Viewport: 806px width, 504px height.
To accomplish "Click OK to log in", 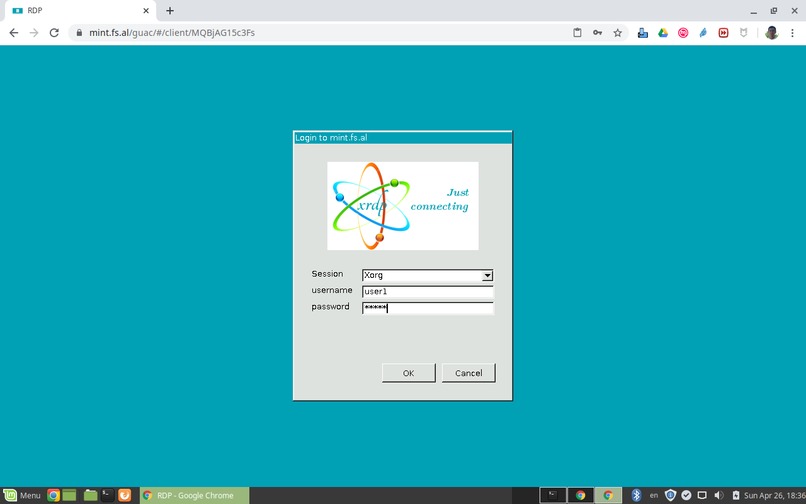I will [409, 373].
